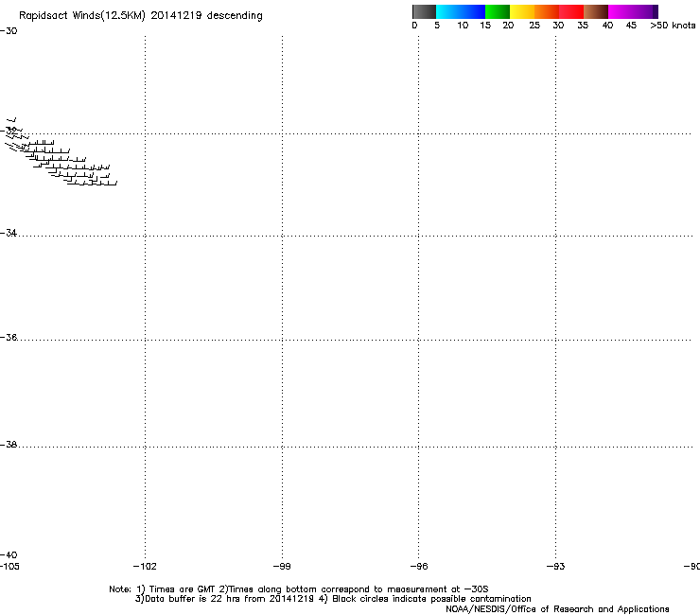700x615 pixels.
Task: Click the 'Data buffer is 22 hrs' note
Action: 333,599
